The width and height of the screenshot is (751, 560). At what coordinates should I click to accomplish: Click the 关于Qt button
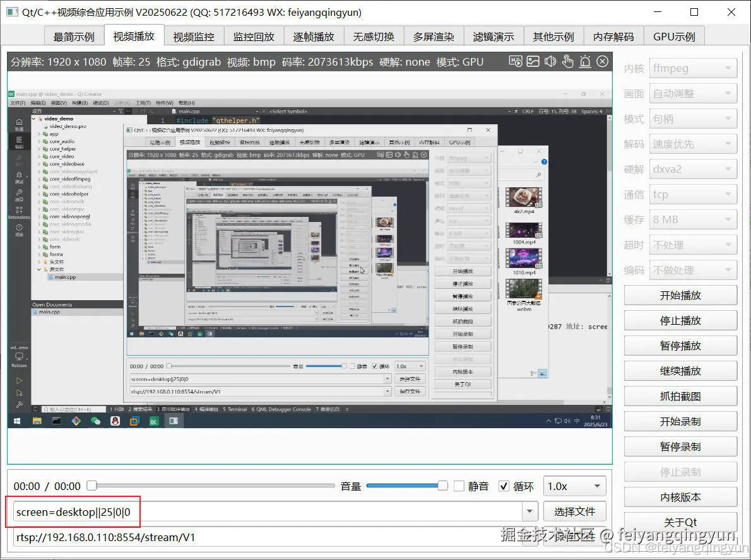click(680, 522)
